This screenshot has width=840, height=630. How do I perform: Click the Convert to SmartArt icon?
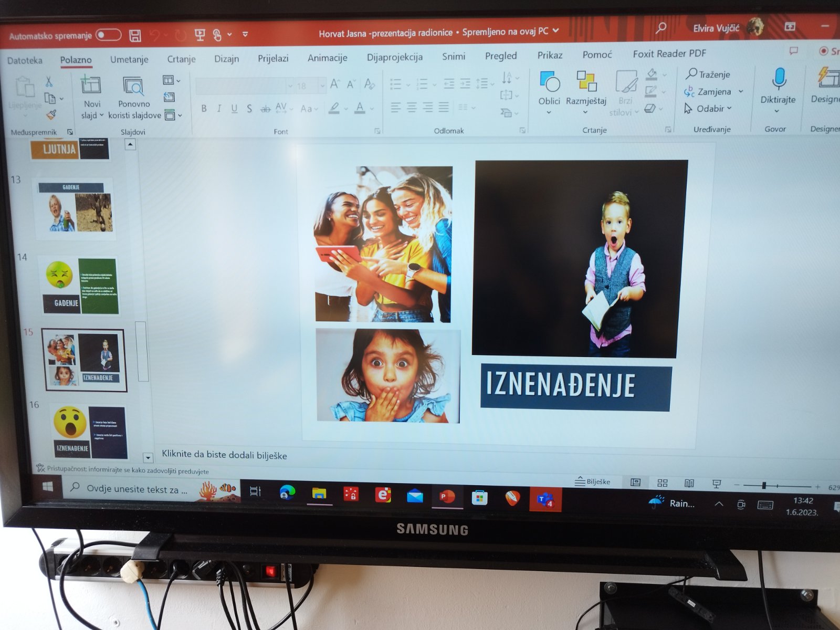pyautogui.click(x=507, y=112)
